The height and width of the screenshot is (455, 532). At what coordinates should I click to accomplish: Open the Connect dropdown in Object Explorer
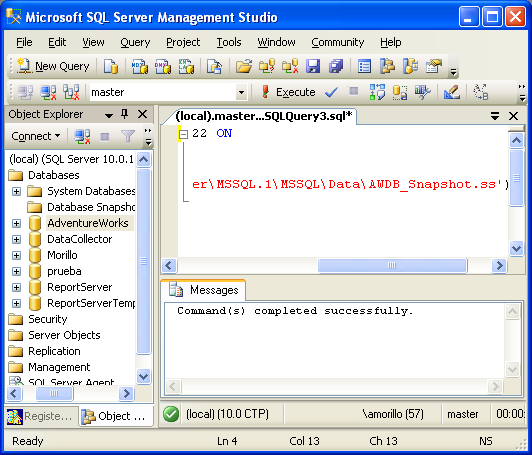tap(36, 136)
